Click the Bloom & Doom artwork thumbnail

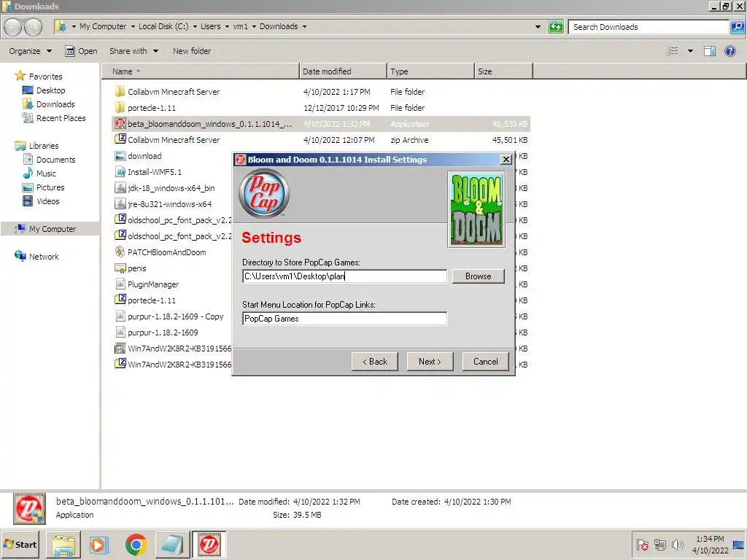coord(476,209)
